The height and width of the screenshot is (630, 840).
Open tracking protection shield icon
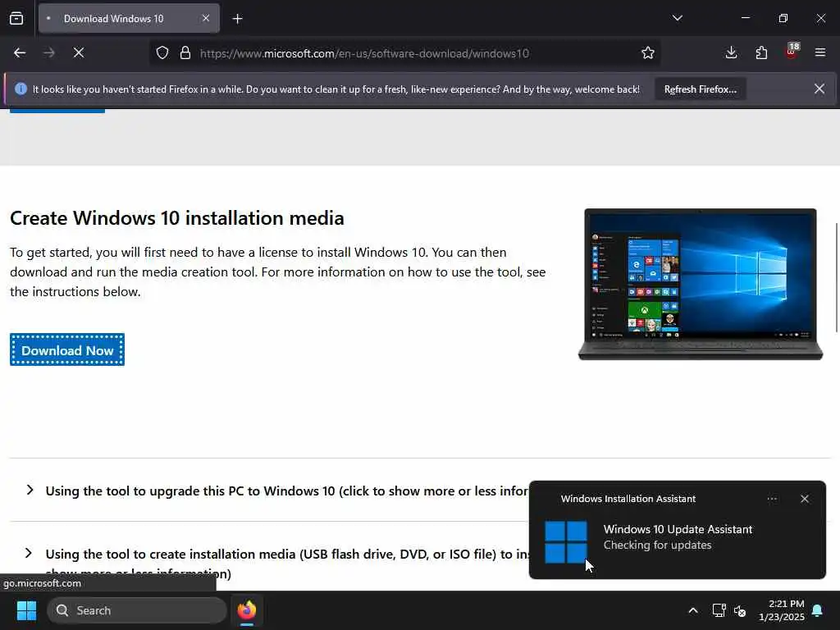[162, 52]
